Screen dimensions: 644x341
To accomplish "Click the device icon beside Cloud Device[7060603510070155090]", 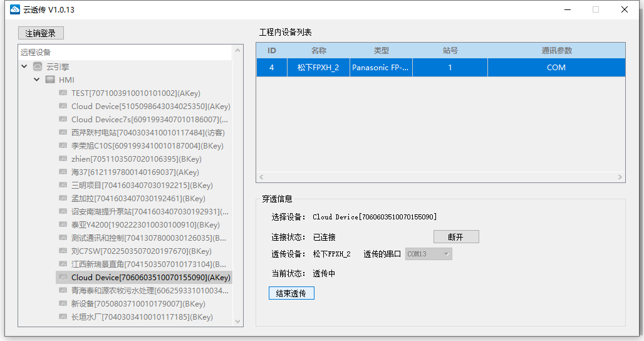I will [63, 277].
